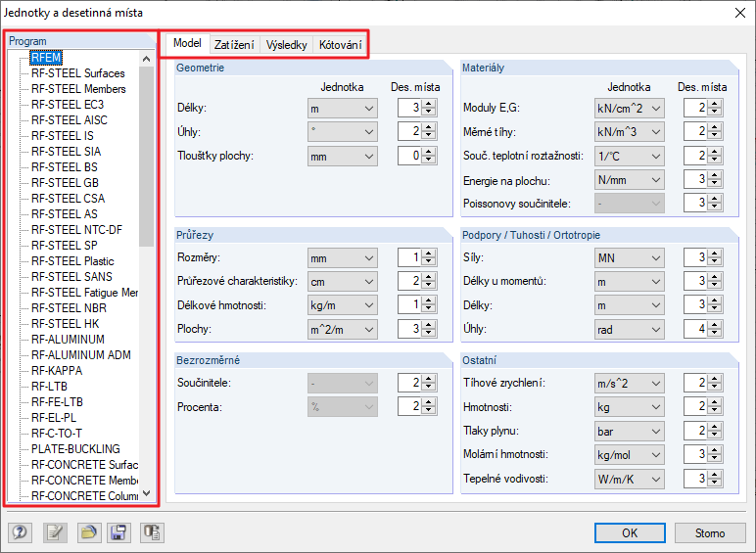
Task: Open the Kótování tab
Action: (x=340, y=45)
